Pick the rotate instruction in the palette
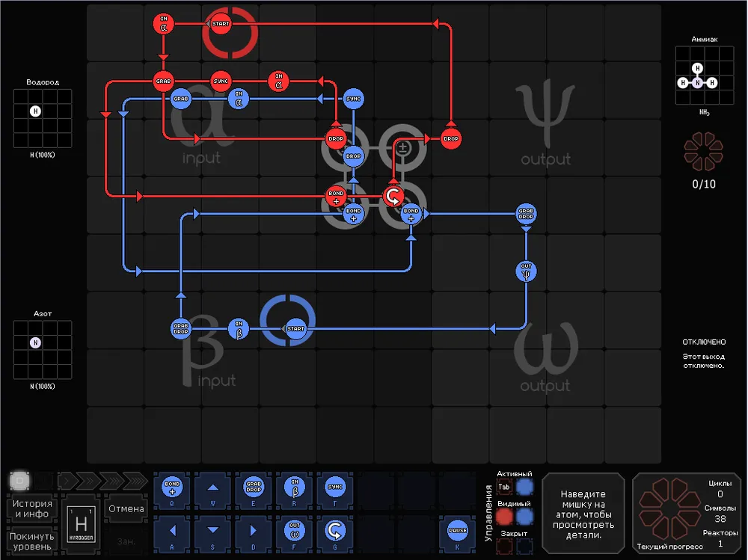Viewport: 748px width, 560px height. pyautogui.click(x=334, y=530)
